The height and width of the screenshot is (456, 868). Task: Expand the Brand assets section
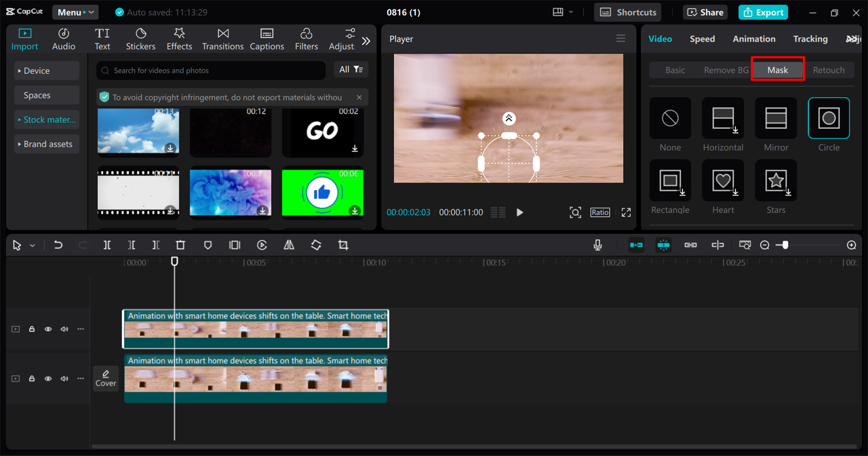[47, 144]
